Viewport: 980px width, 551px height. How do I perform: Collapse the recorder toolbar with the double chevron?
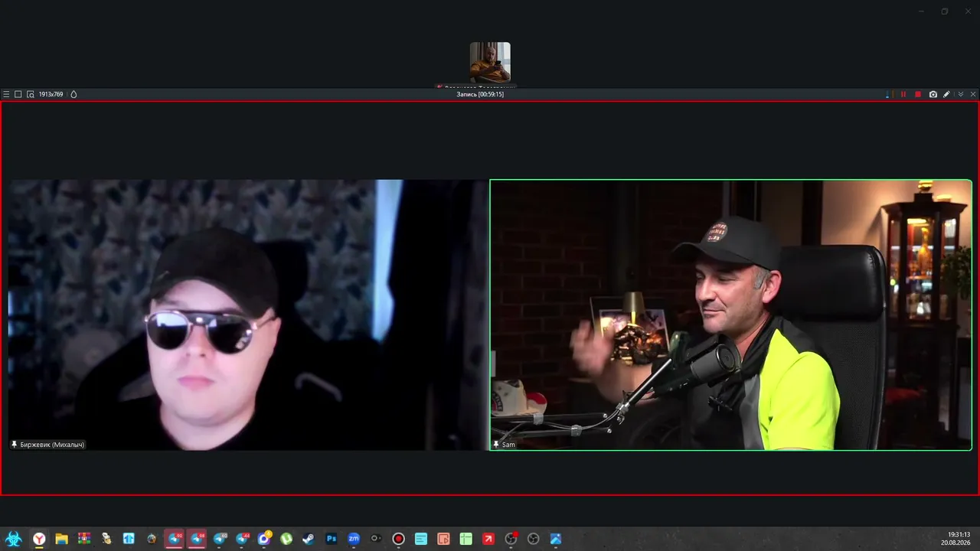tap(961, 94)
